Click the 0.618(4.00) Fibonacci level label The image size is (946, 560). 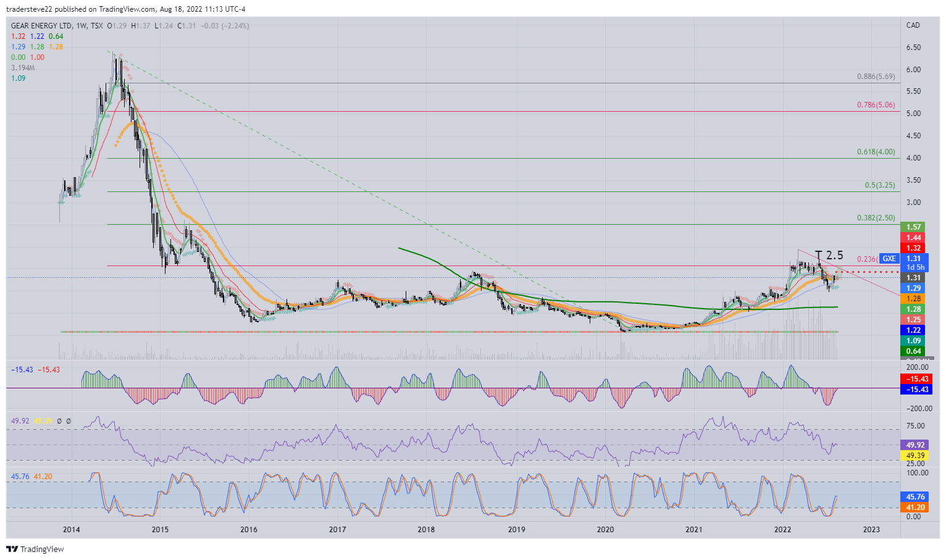[876, 152]
